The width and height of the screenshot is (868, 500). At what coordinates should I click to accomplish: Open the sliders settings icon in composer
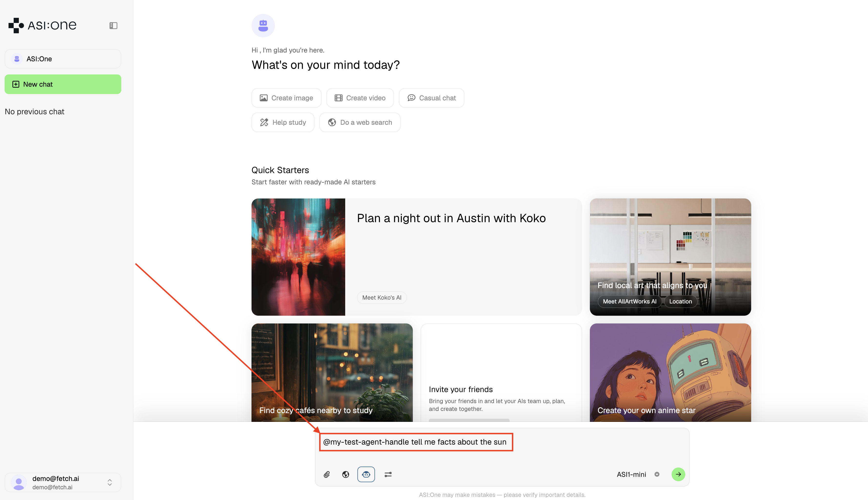coord(388,474)
